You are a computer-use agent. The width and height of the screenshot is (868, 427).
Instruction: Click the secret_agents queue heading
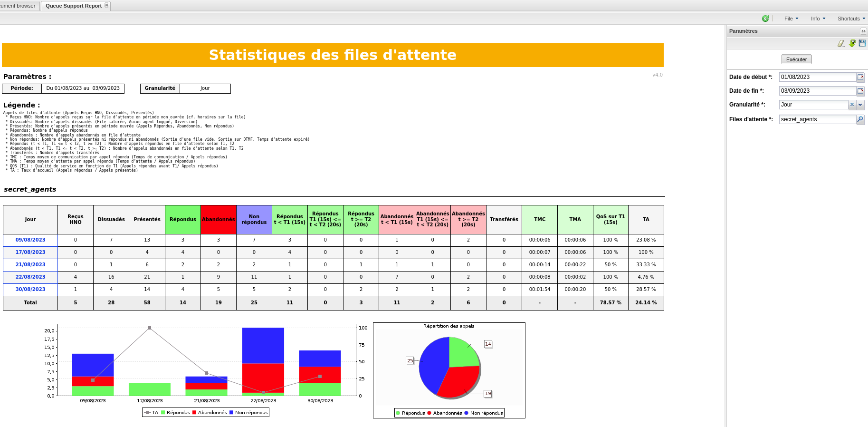(30, 189)
